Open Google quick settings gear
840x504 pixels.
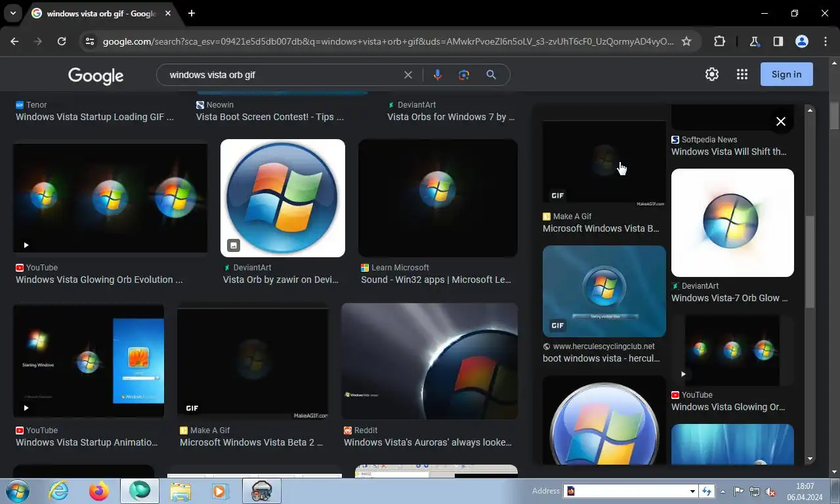(x=712, y=74)
